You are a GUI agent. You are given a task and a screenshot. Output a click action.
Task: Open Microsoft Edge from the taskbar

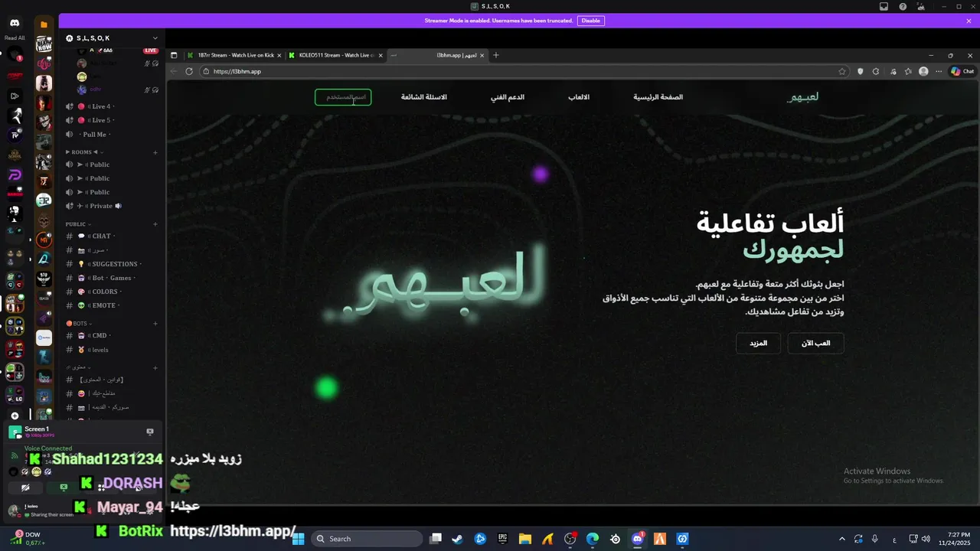coord(593,539)
